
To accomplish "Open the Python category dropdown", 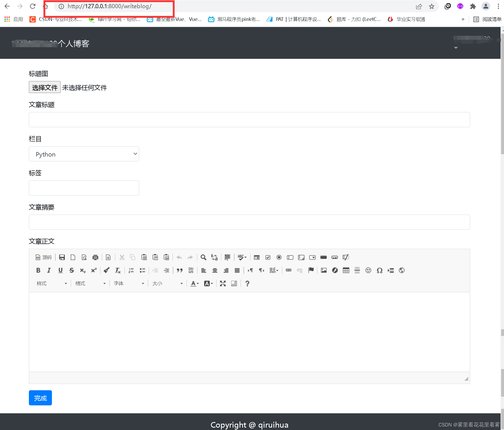I will tap(84, 154).
